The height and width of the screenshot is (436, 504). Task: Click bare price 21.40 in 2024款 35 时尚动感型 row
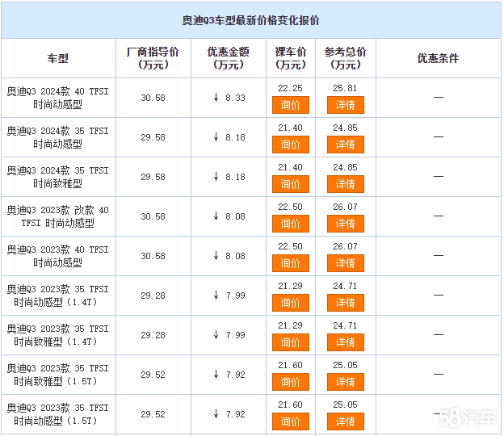click(290, 128)
